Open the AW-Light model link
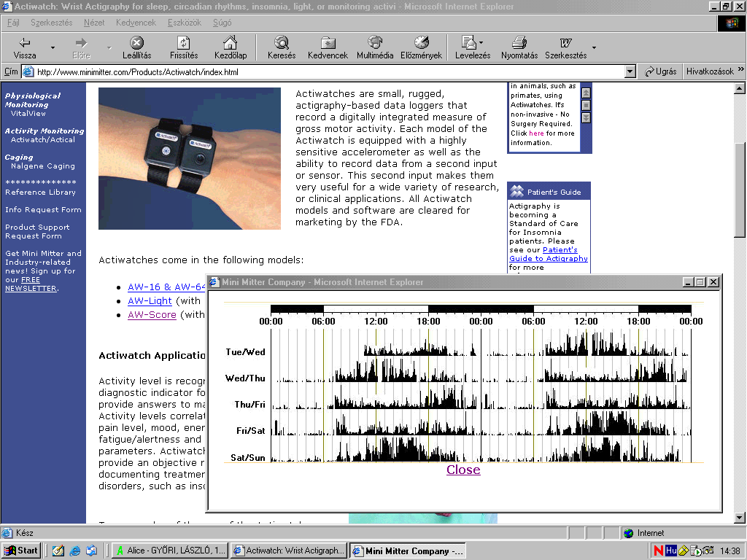 click(x=150, y=300)
